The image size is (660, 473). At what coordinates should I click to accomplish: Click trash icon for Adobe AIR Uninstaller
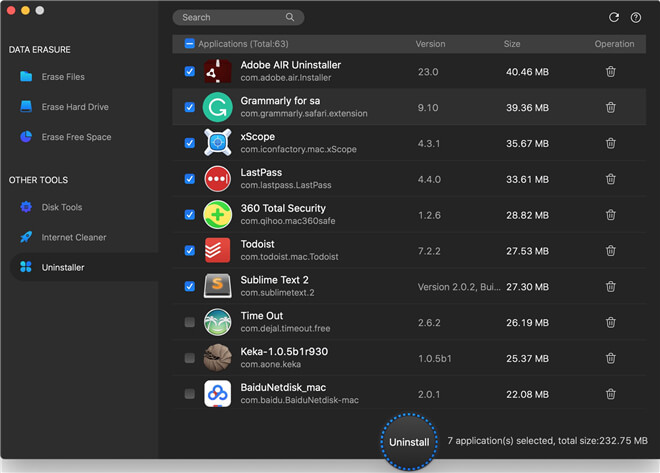coord(610,72)
